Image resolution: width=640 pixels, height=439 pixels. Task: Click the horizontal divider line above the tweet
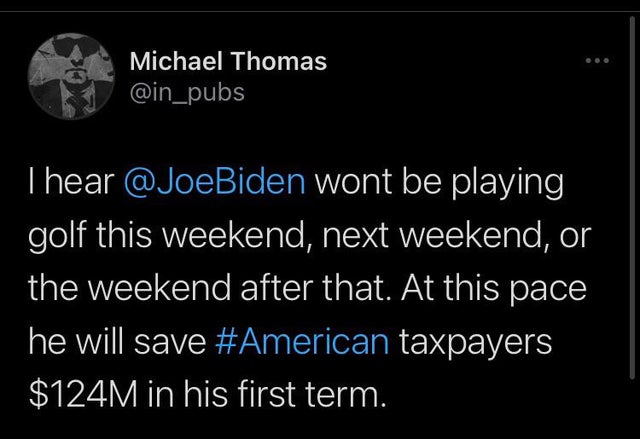320,12
